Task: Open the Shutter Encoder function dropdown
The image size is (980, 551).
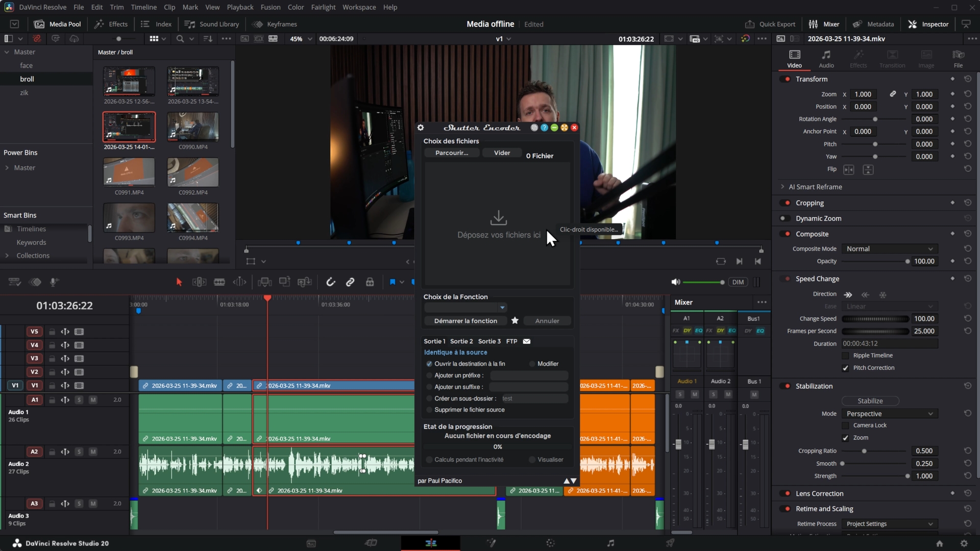Action: pos(465,307)
